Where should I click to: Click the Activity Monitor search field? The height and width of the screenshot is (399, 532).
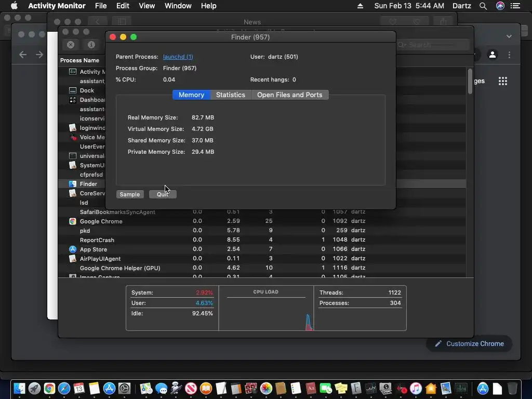tap(433, 45)
